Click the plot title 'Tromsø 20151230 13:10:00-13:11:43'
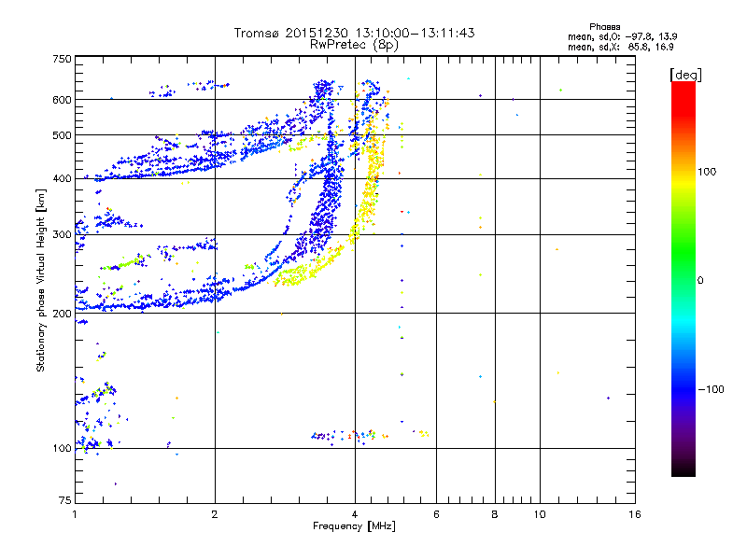 tap(354, 33)
